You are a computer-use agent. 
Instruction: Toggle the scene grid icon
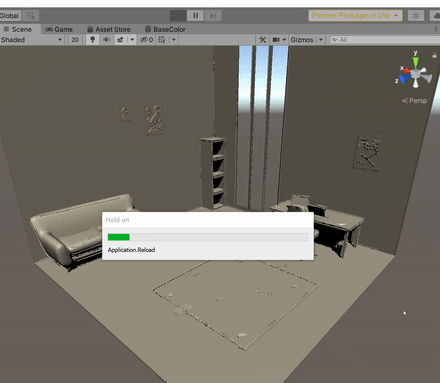point(162,40)
